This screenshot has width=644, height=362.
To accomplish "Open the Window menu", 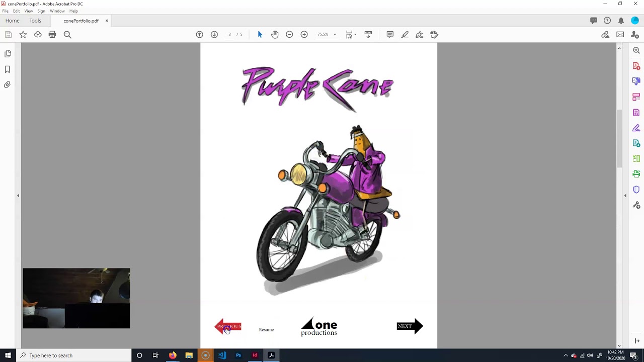I will tap(57, 11).
